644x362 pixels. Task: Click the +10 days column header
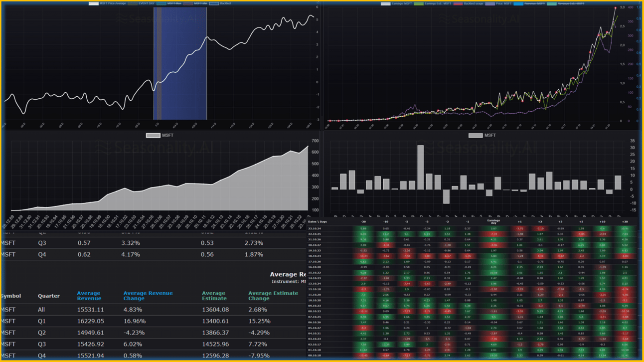tap(603, 221)
